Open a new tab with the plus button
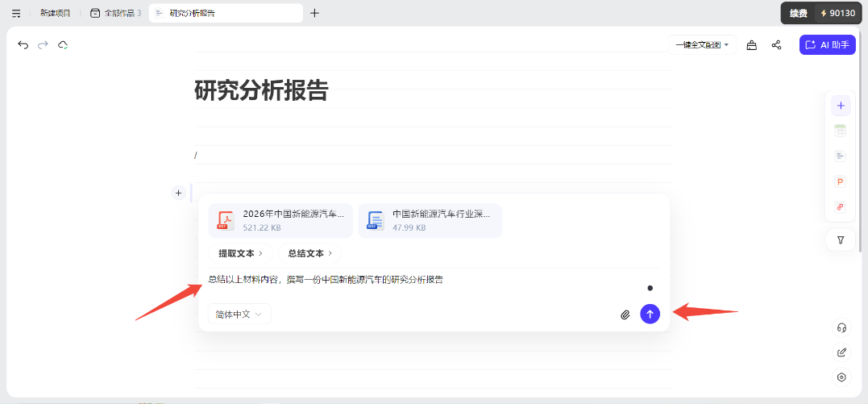The image size is (868, 404). point(314,13)
